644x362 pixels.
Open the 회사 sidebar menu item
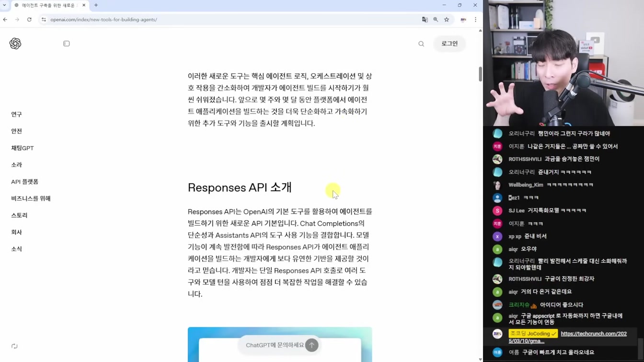point(17,232)
